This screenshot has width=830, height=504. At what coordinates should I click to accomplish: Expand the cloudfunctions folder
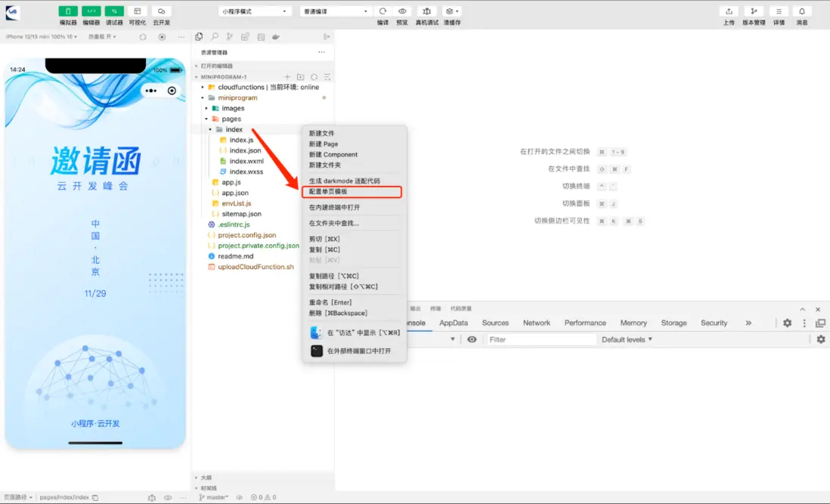pos(203,87)
